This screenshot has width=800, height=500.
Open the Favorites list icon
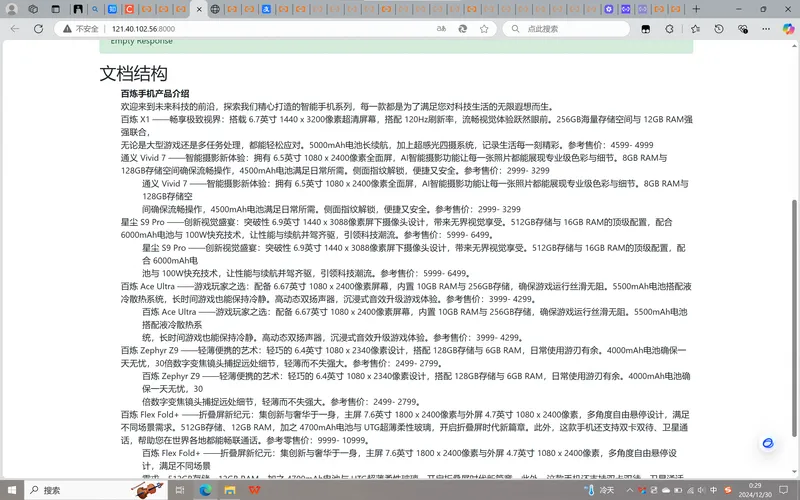click(695, 29)
